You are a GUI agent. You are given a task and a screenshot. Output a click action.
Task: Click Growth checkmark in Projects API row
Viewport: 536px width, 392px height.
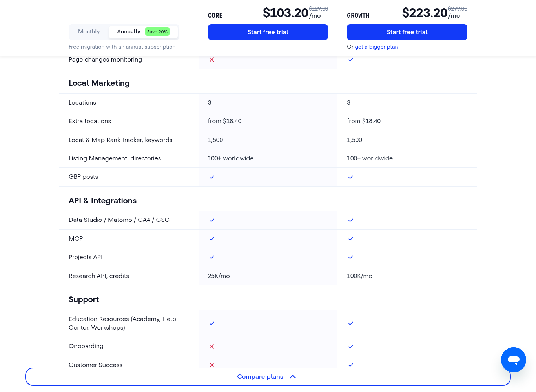tap(351, 257)
